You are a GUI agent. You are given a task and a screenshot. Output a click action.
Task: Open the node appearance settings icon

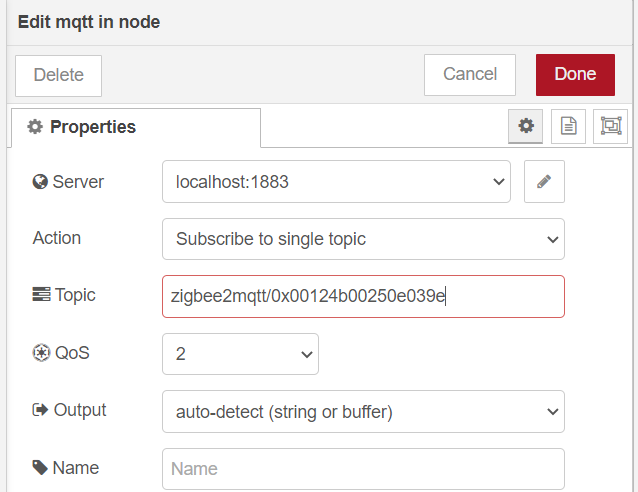click(x=610, y=126)
